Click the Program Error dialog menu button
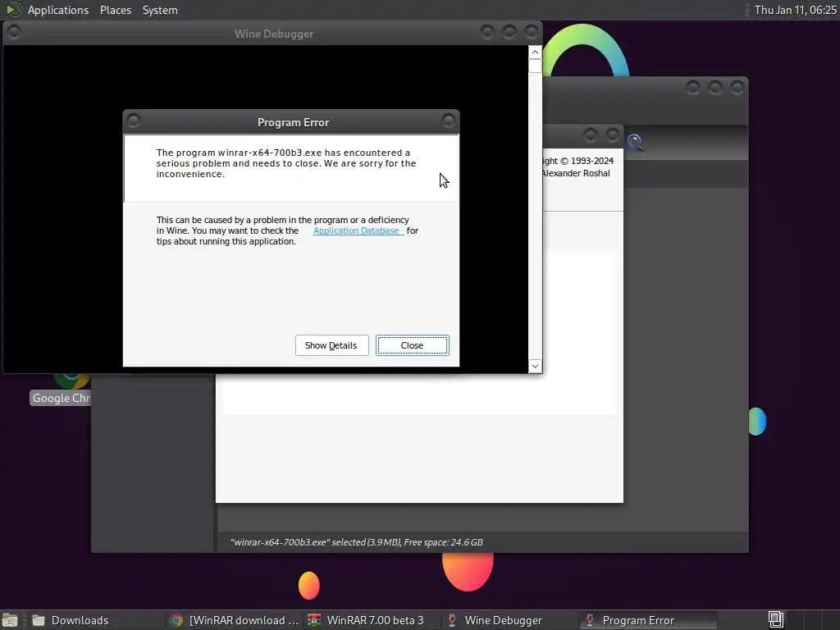Viewport: 840px width, 630px height. click(x=134, y=121)
